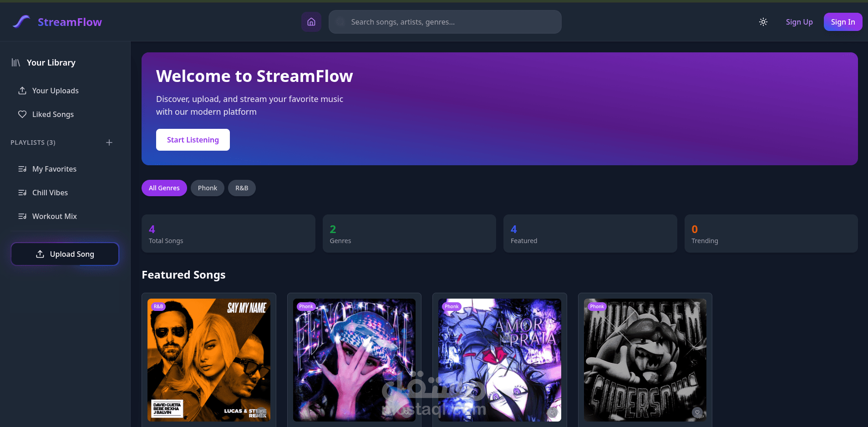Click the upload arrow icon beside Your Uploads
The height and width of the screenshot is (427, 868).
pos(22,91)
